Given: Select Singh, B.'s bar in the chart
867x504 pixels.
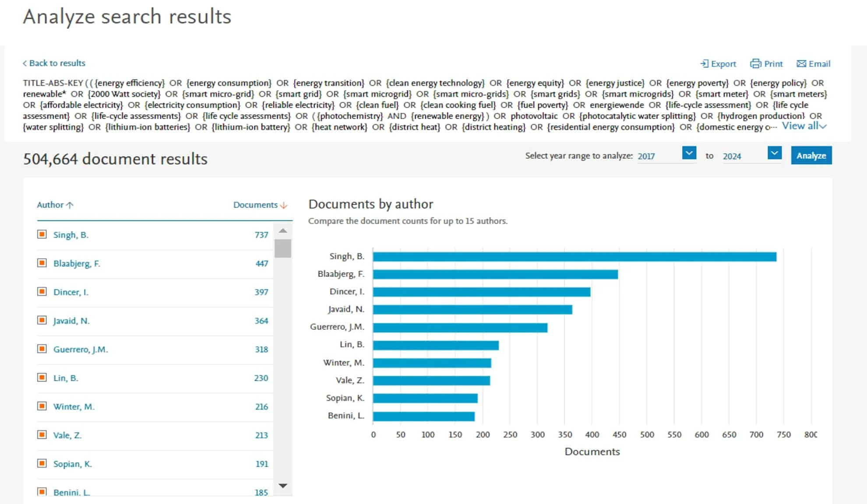Looking at the screenshot, I should 569,256.
